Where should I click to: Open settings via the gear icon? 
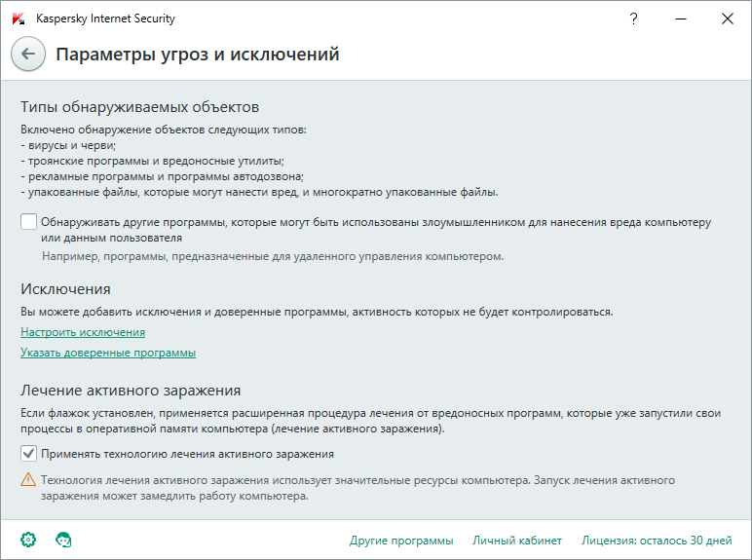point(28,540)
